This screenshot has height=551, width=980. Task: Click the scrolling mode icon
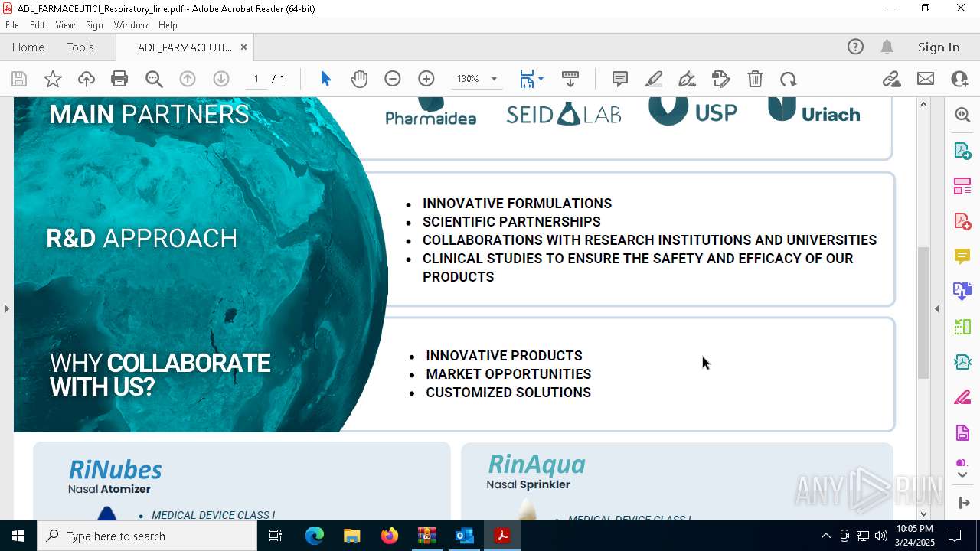pyautogui.click(x=570, y=79)
